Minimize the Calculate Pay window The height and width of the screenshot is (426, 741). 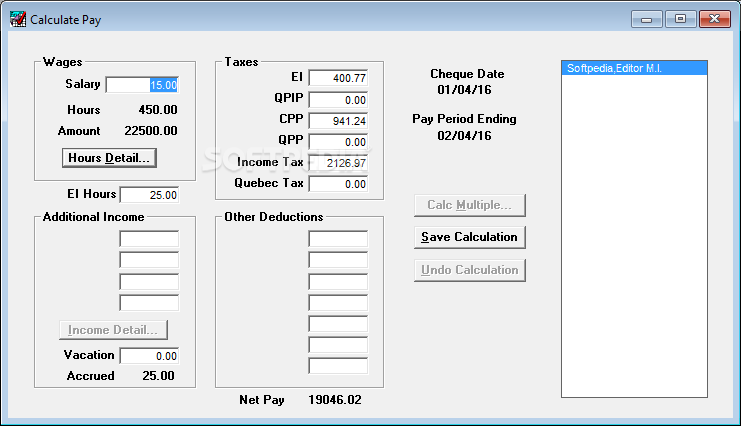[647, 19]
